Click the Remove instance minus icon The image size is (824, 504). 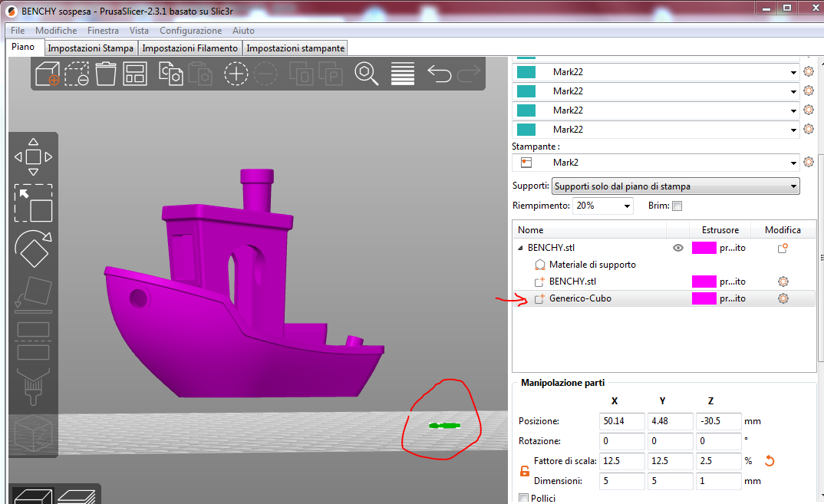(x=265, y=74)
